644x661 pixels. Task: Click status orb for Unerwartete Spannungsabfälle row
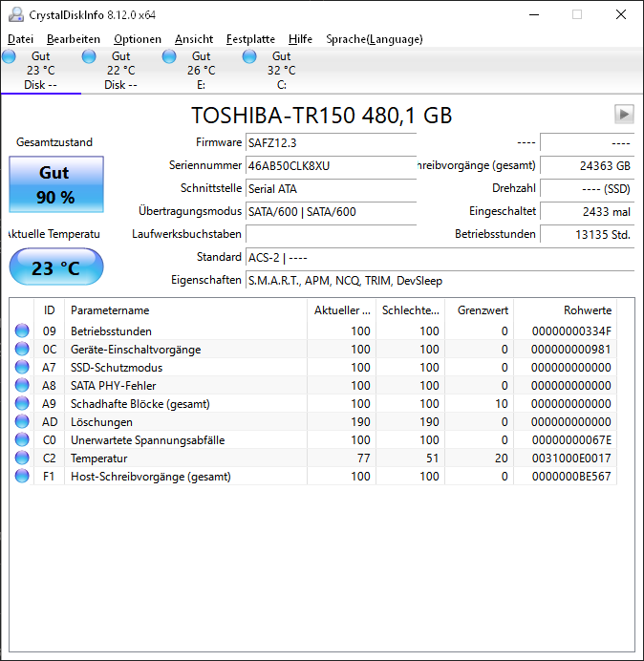coord(22,439)
